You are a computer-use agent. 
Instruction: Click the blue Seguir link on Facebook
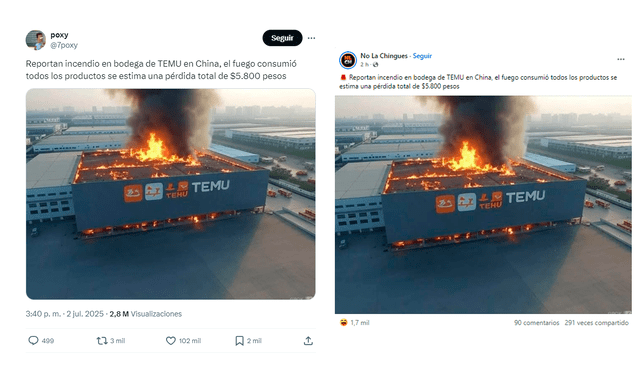click(x=422, y=56)
